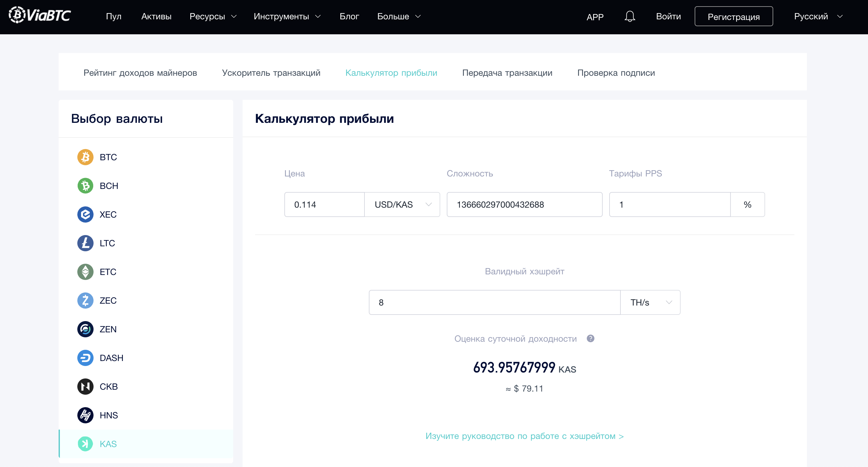Select the HNS coin icon
The width and height of the screenshot is (868, 467).
[x=85, y=415]
